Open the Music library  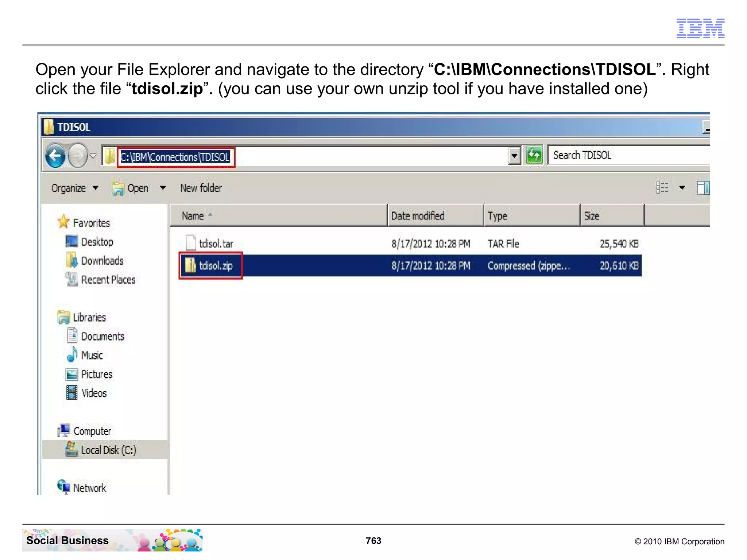pos(92,355)
